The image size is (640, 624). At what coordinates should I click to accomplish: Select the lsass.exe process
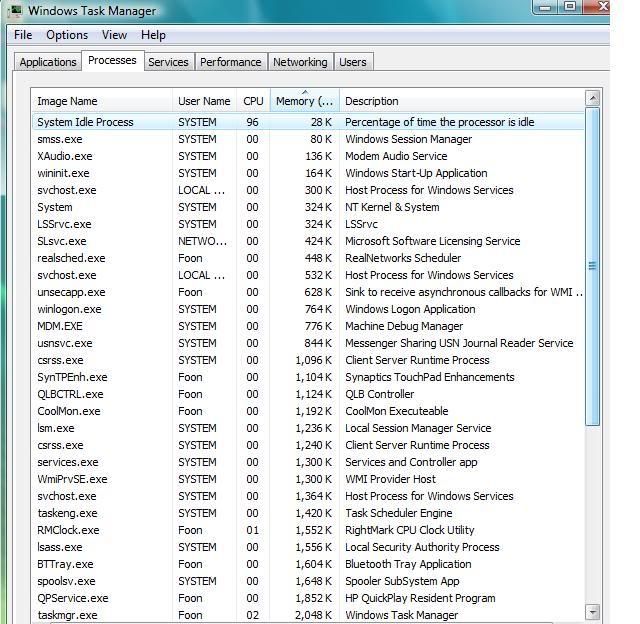point(308,547)
